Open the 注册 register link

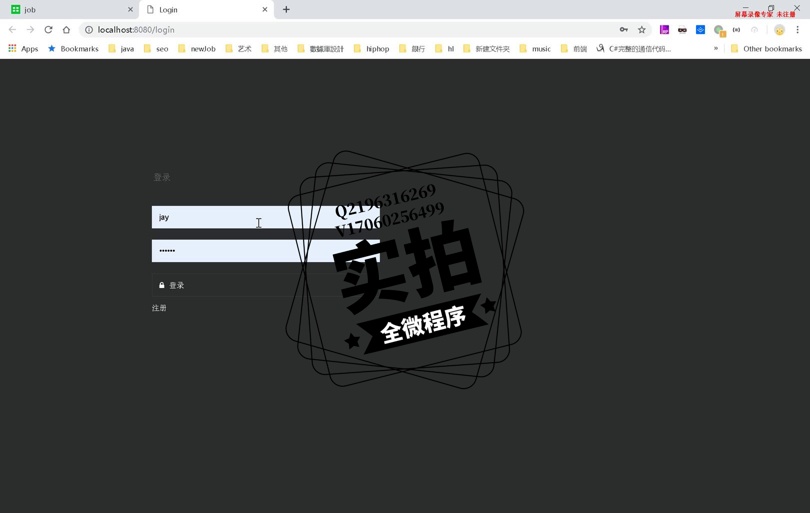159,308
